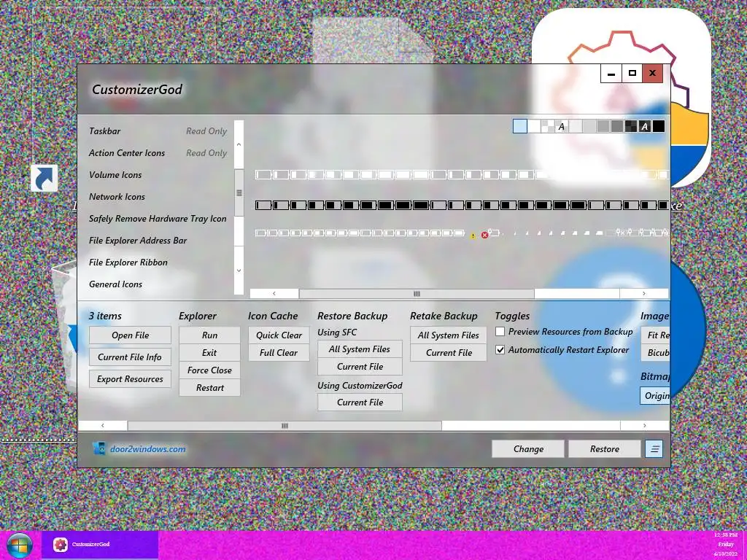Click Quick Clear icon cache
747x560 pixels.
[279, 335]
